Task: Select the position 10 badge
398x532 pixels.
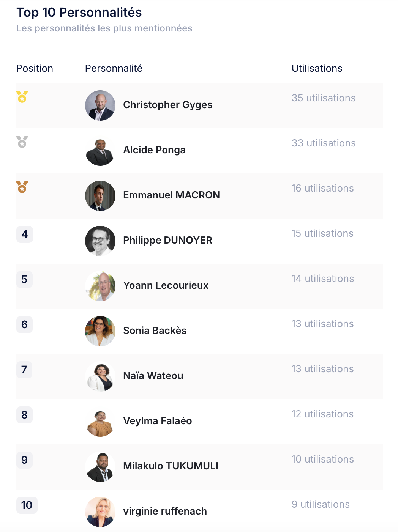Action: (27, 505)
